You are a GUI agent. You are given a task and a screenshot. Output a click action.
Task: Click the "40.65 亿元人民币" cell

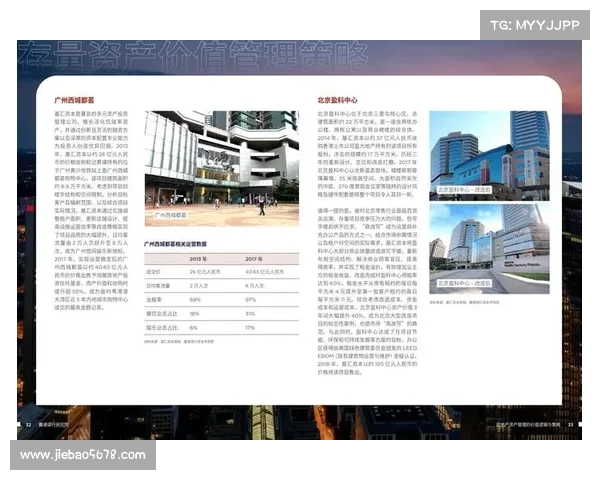264,272
